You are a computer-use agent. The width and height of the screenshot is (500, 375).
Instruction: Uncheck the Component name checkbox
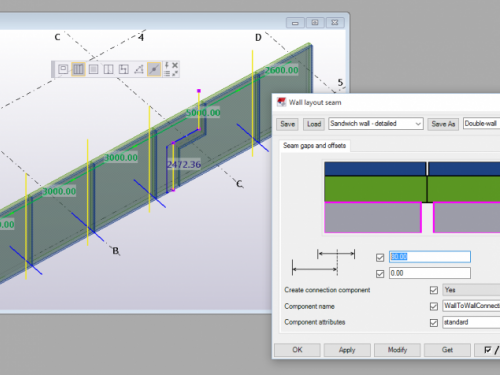coord(434,306)
